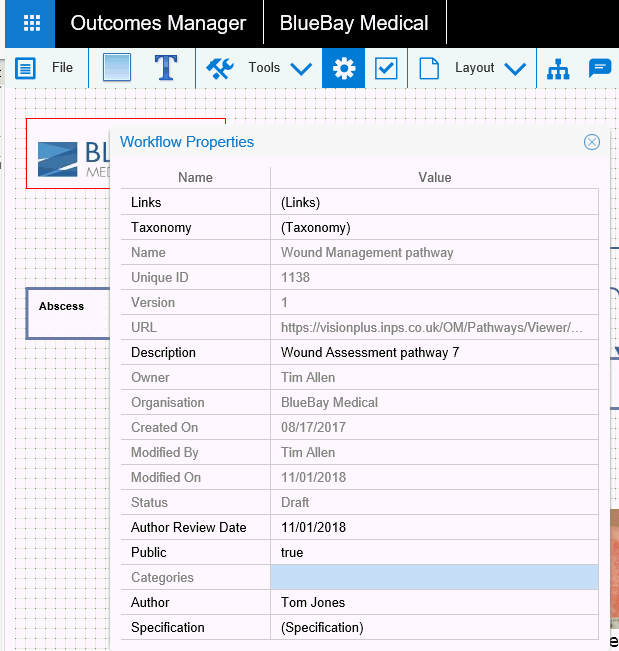This screenshot has width=619, height=651.
Task: Open the Tools menu label
Action: (x=264, y=68)
